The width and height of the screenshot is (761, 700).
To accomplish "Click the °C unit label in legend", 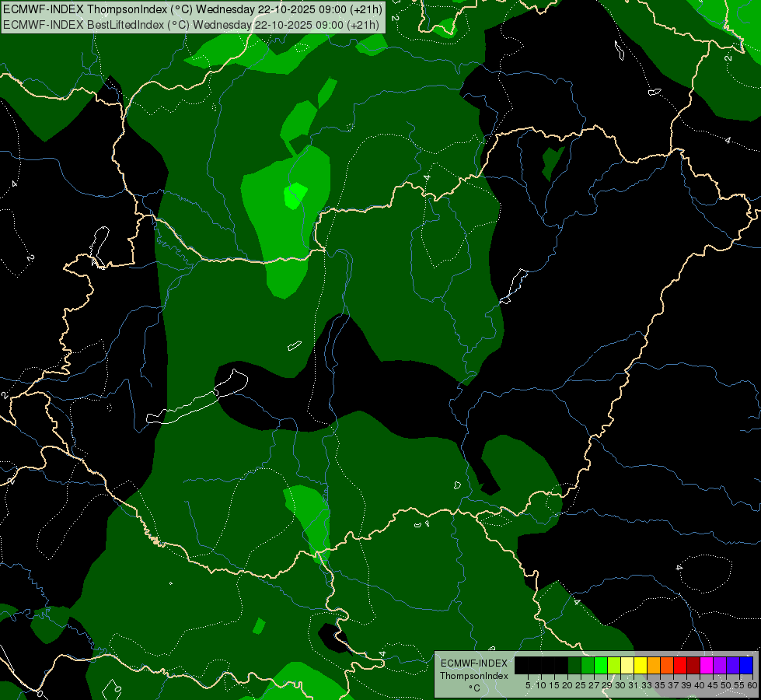I will coord(475,688).
